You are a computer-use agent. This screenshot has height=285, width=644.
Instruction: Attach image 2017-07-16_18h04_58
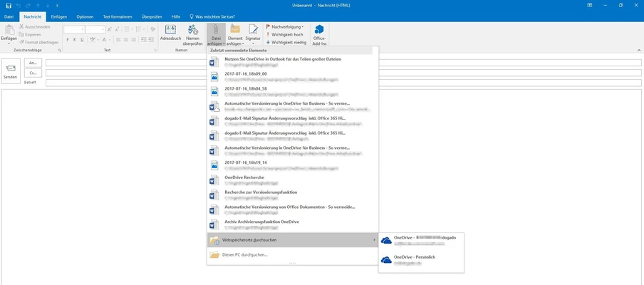point(292,92)
